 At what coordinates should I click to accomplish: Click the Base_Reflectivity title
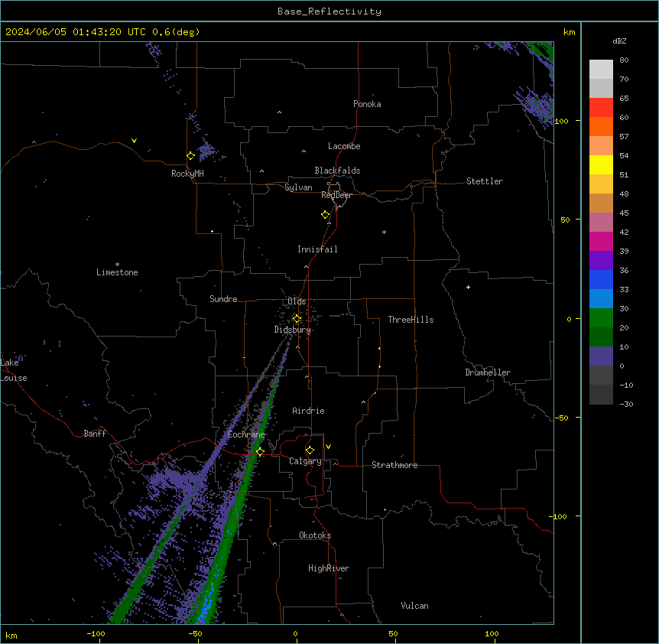[x=329, y=11]
